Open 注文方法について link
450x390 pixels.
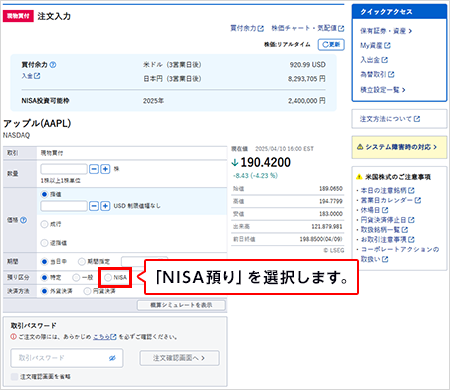pos(390,119)
